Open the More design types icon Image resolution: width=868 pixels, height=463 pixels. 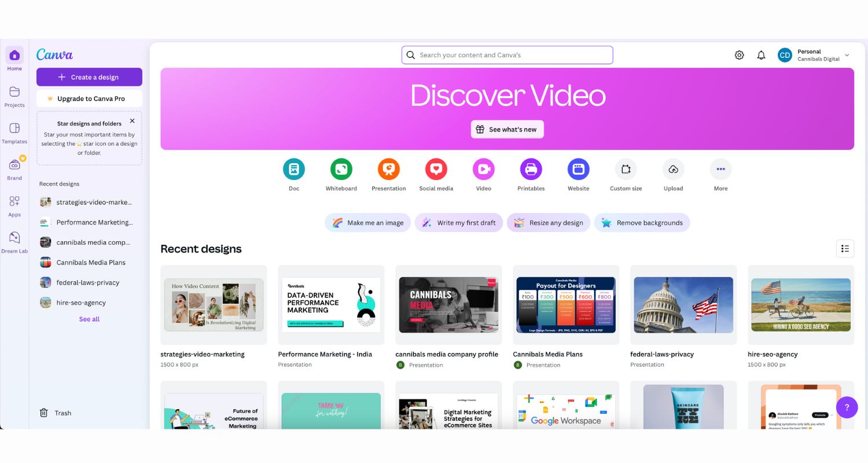tap(721, 169)
